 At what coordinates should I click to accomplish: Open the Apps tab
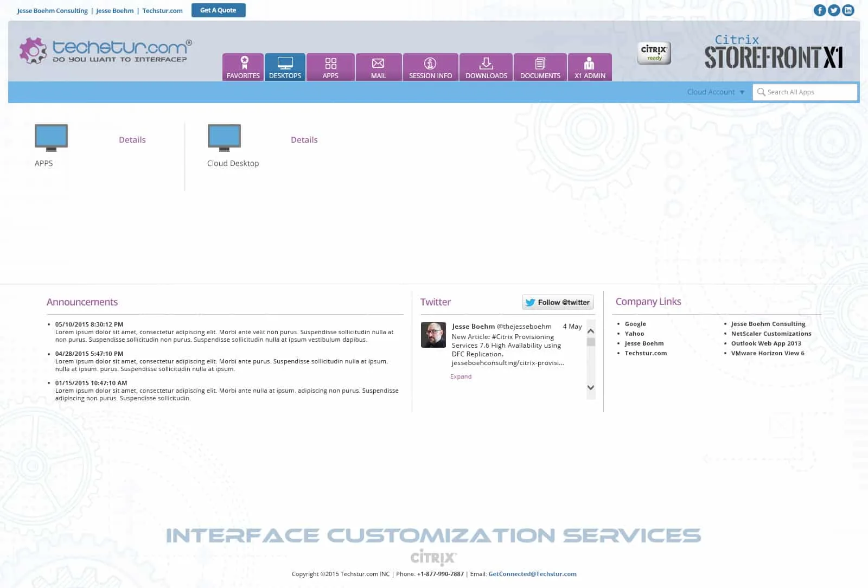click(330, 67)
